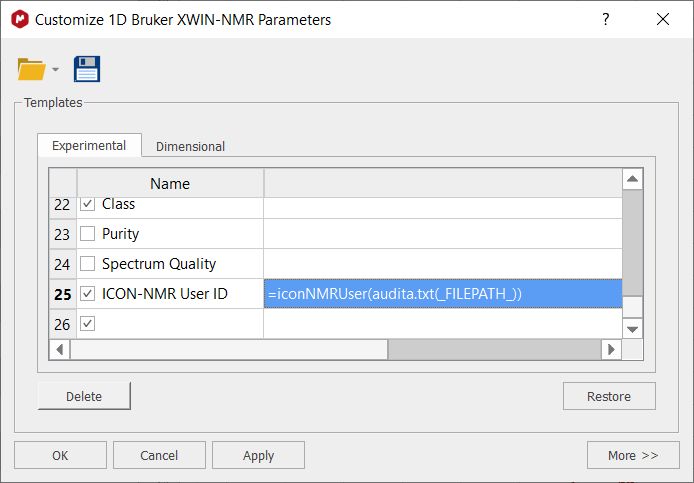
Task: Select row header 25
Action: pos(62,294)
